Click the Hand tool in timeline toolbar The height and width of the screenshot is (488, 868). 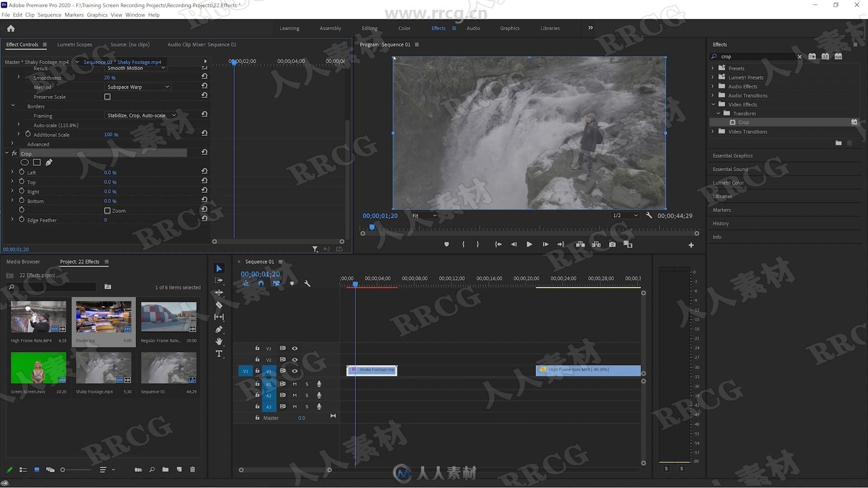[218, 340]
